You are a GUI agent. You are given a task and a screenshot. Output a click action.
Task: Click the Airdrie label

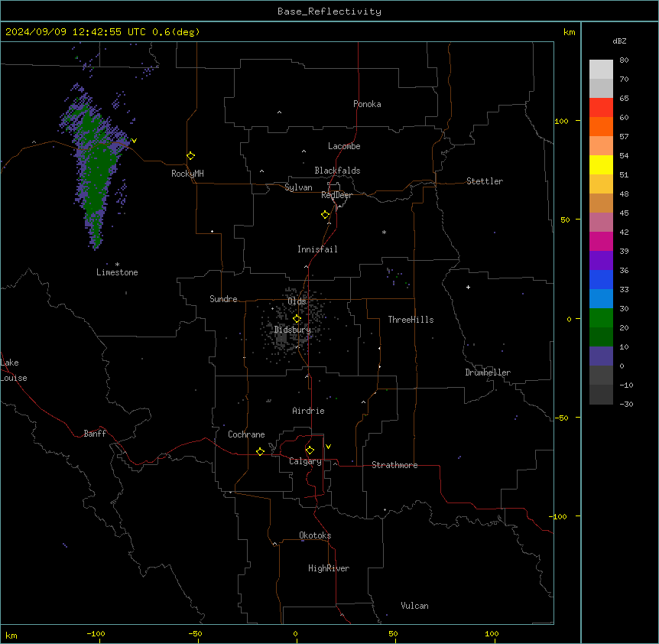pyautogui.click(x=308, y=411)
